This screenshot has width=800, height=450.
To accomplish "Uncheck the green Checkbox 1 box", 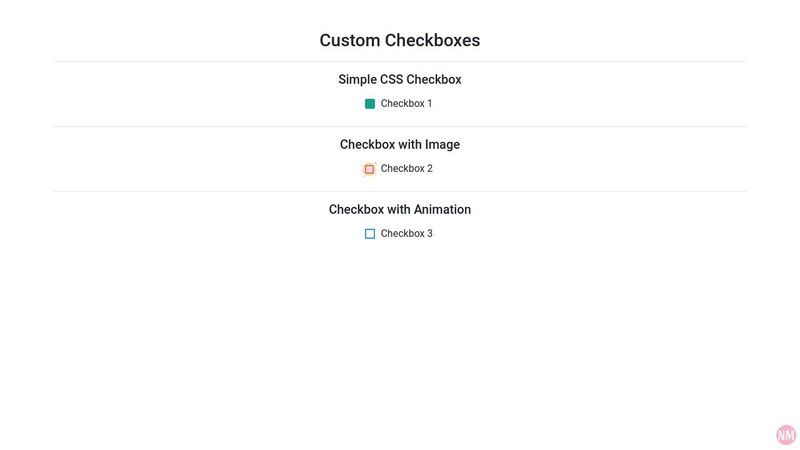I will point(370,104).
